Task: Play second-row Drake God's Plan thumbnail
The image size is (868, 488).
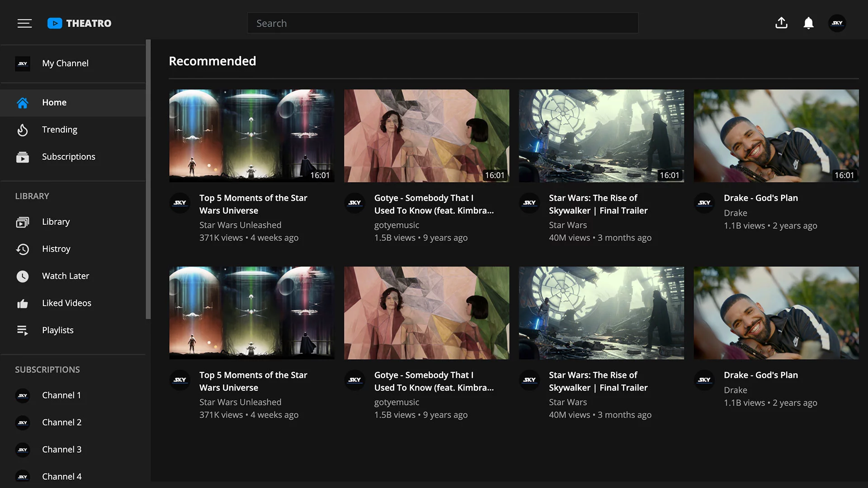Action: 776,313
